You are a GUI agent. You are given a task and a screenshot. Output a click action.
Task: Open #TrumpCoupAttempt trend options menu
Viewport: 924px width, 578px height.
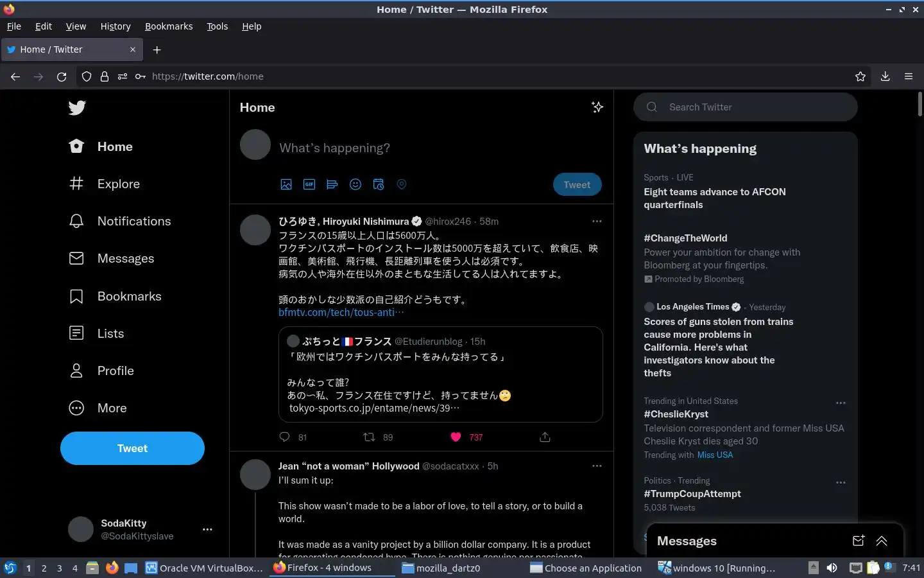[x=841, y=482]
